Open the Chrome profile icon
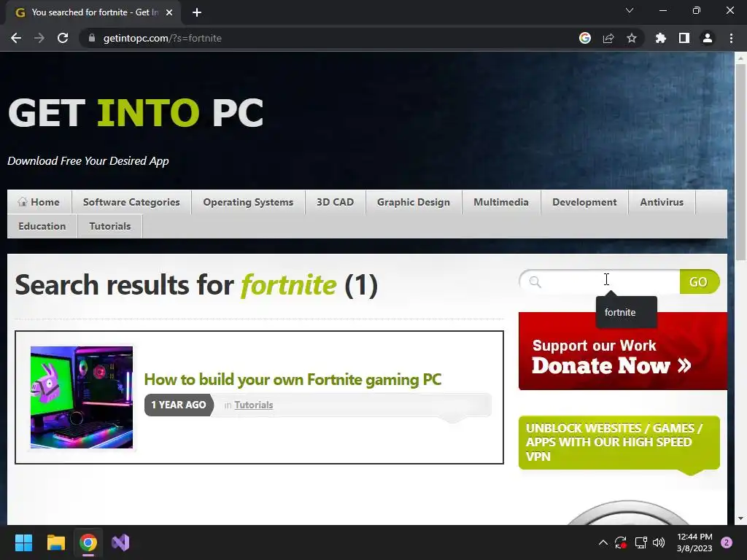The image size is (747, 560). click(x=708, y=38)
